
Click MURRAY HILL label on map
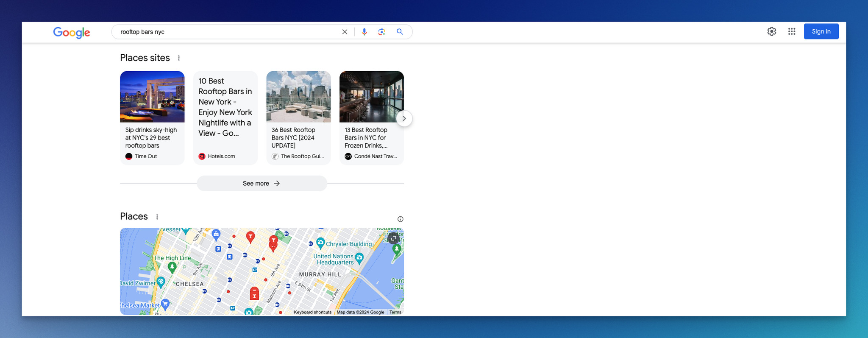click(320, 274)
